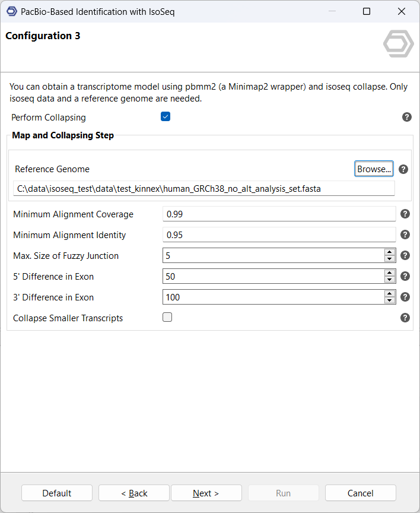Click help icon for Collapse Smaller Transcripts

[x=405, y=318]
